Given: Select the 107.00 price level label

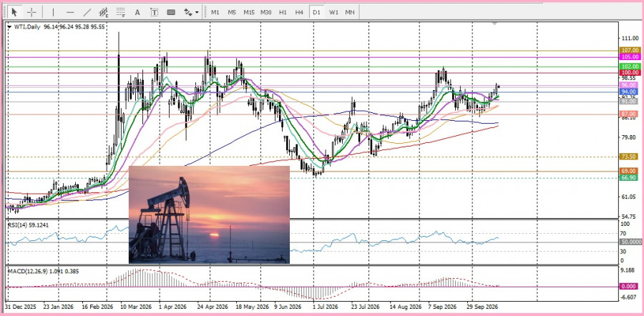Looking at the screenshot, I should (x=630, y=50).
